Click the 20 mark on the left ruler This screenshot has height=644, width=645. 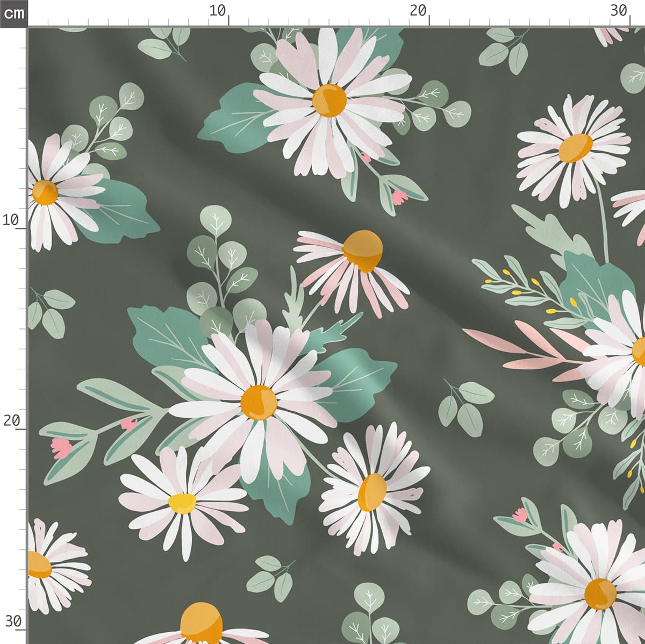(x=11, y=421)
